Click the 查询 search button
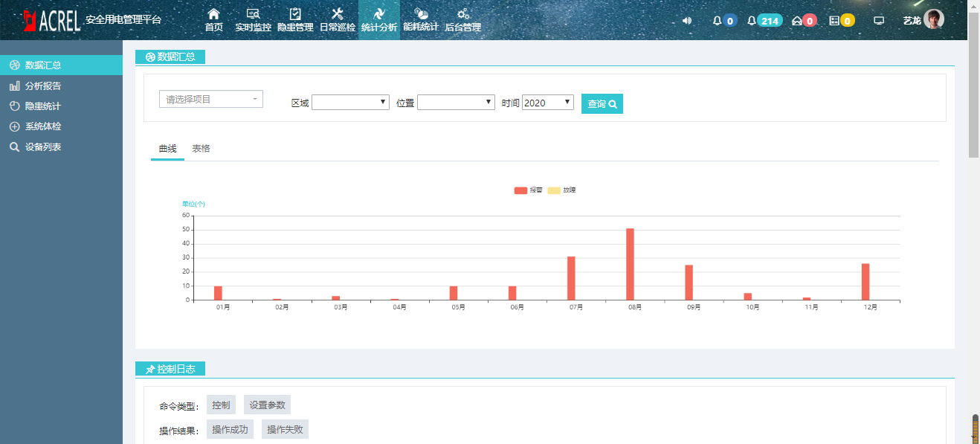980x444 pixels. pyautogui.click(x=602, y=104)
